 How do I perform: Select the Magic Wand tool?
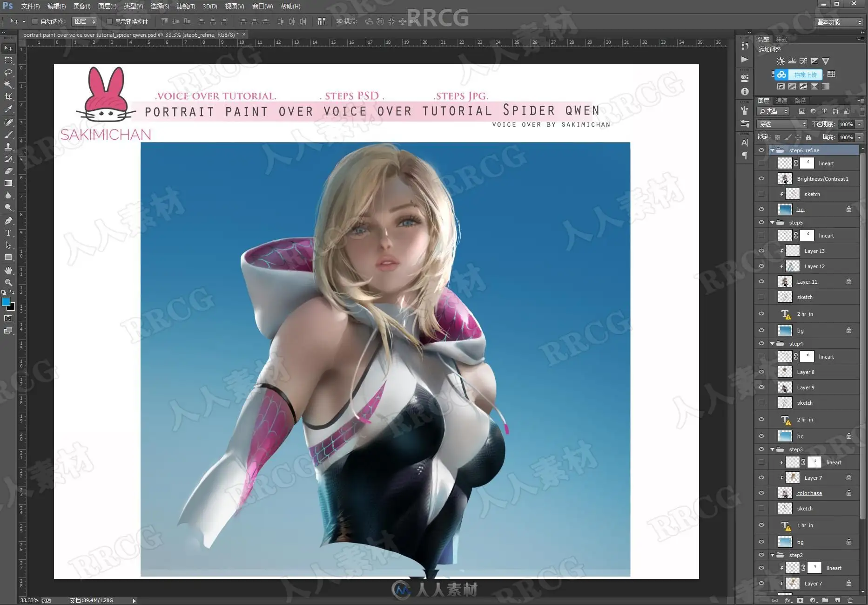[x=8, y=85]
